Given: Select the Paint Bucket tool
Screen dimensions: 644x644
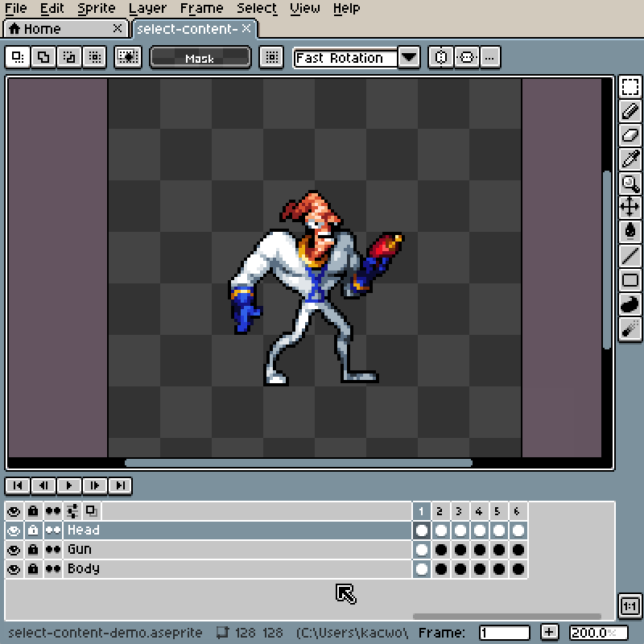Looking at the screenshot, I should (630, 231).
